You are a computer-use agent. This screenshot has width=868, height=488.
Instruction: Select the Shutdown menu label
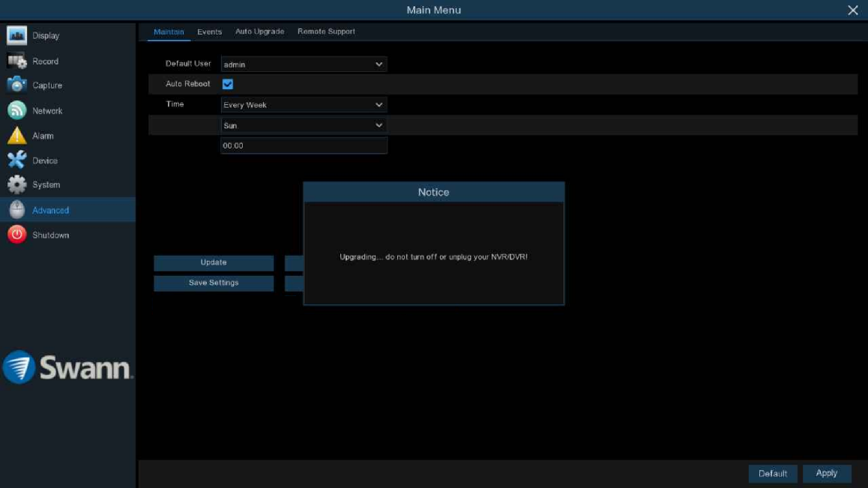coord(51,235)
